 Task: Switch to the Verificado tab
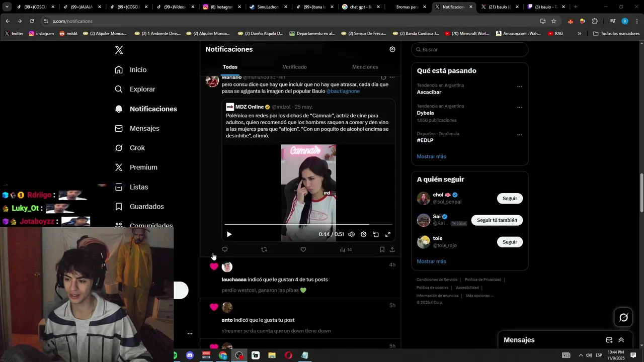coord(294,67)
